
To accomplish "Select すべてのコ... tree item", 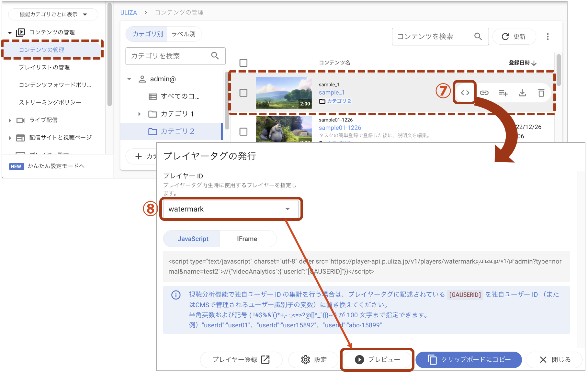I will [174, 96].
